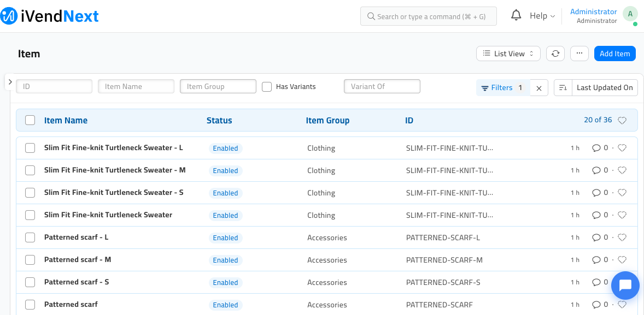Click the 20 of 36 count text
The image size is (644, 315).
(598, 120)
